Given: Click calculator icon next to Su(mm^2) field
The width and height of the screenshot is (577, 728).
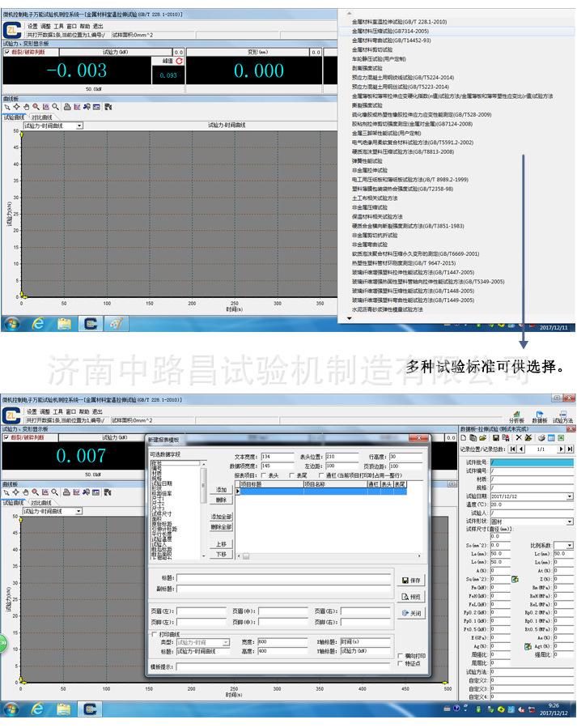Looking at the screenshot, I should (x=515, y=579).
